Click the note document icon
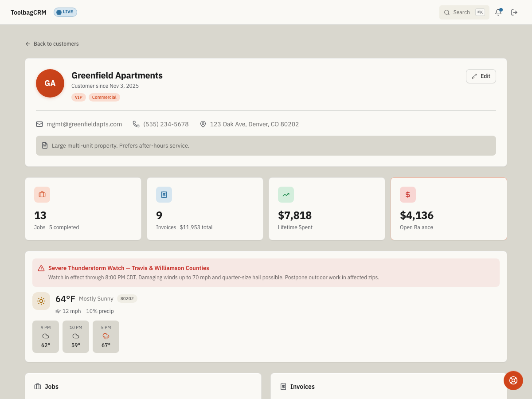Screen dimensions: 532x399 point(45,145)
